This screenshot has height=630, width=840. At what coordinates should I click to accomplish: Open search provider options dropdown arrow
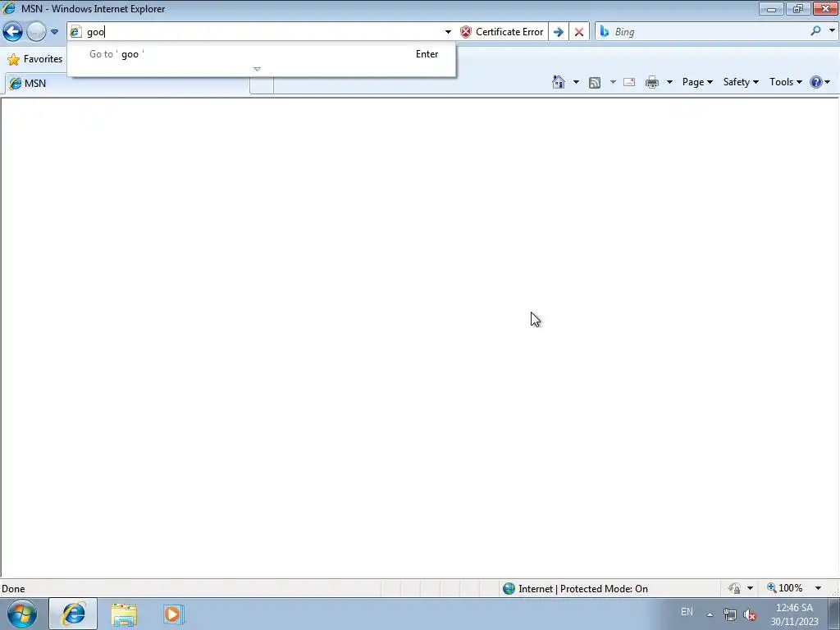(832, 31)
